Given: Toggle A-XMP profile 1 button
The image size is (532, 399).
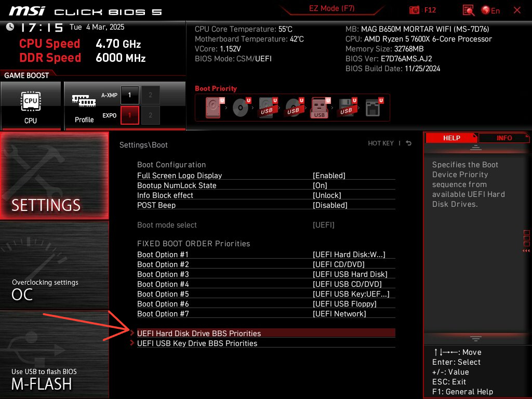Looking at the screenshot, I should pyautogui.click(x=130, y=95).
